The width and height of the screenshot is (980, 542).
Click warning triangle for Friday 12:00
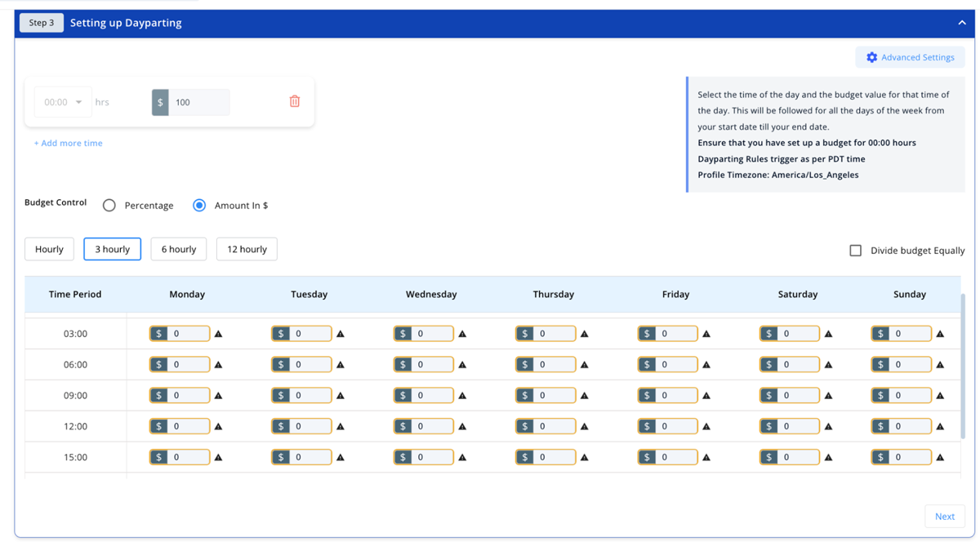click(706, 427)
